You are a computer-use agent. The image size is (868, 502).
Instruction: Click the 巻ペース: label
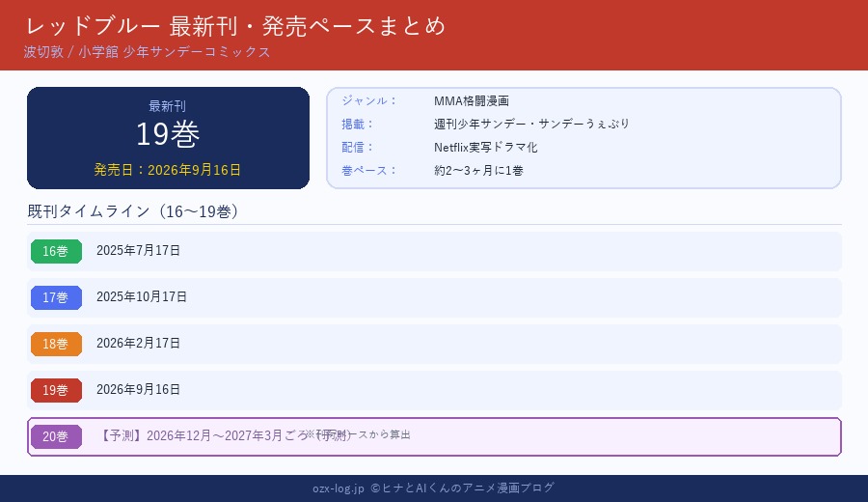(369, 171)
